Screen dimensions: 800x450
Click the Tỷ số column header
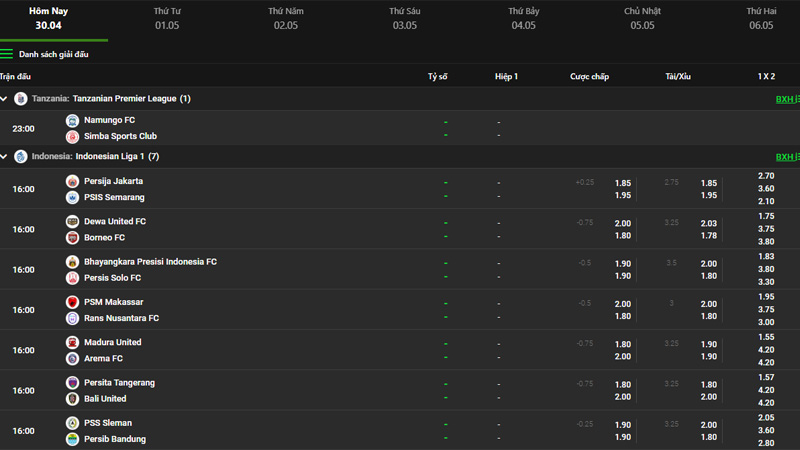(437, 77)
